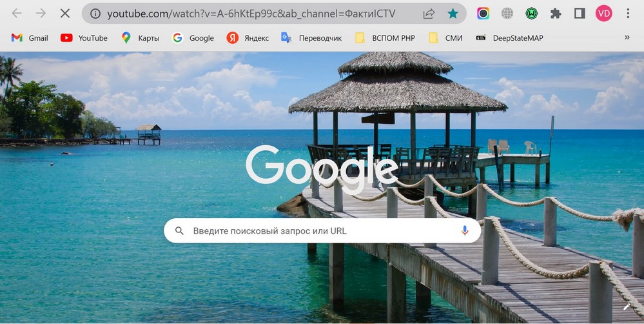644x324 pixels.
Task: Stop page loading with the X button
Action: (65, 14)
